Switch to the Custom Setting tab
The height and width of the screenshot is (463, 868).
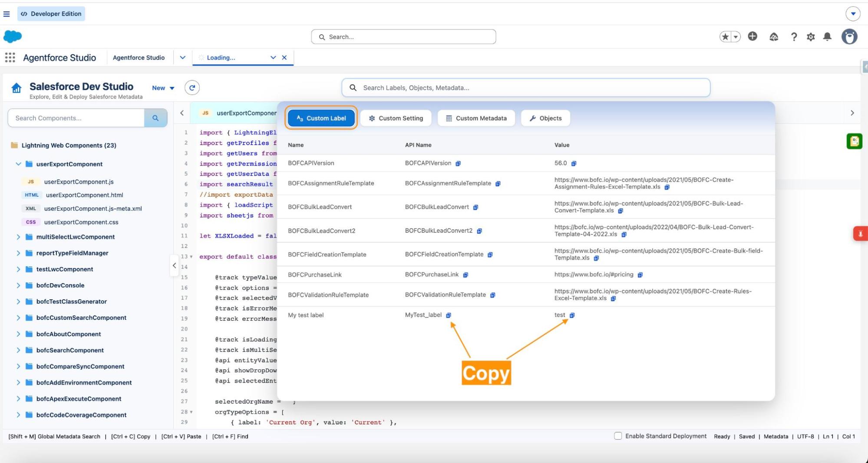tap(396, 118)
